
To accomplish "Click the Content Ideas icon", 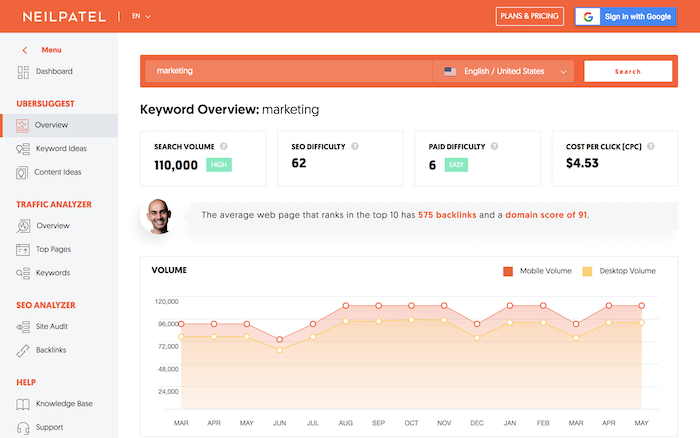I will [22, 172].
